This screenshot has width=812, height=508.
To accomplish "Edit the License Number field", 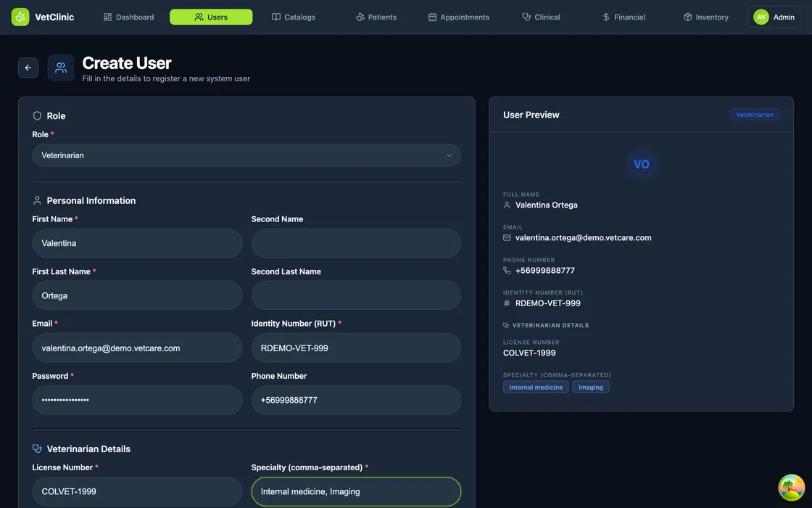I will [137, 491].
